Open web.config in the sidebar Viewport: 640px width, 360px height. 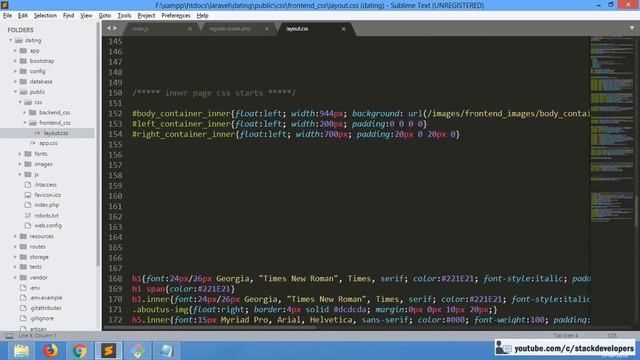point(48,225)
